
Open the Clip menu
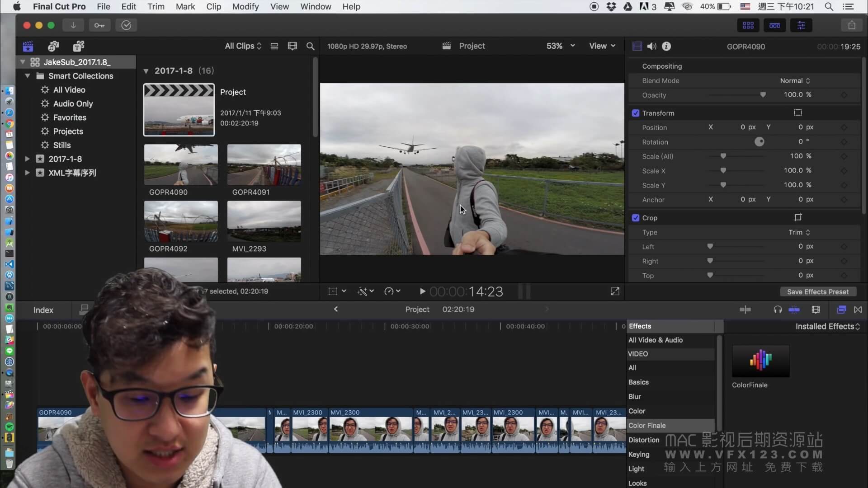click(214, 6)
